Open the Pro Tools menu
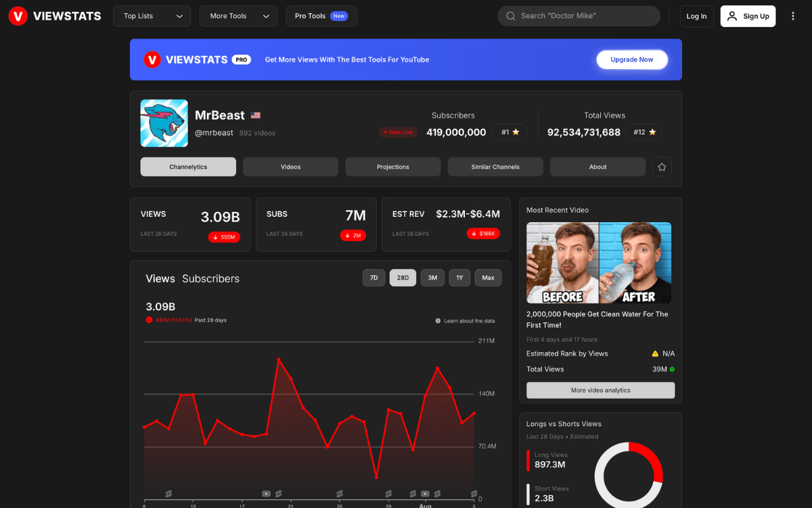This screenshot has width=812, height=508. (x=321, y=16)
